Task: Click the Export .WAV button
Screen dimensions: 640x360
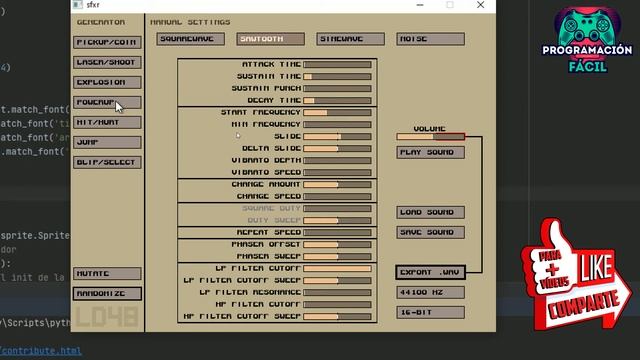Action: [x=431, y=272]
